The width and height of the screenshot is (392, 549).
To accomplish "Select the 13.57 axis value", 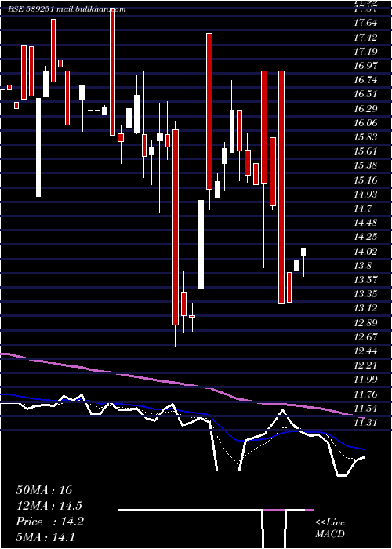I will [x=365, y=280].
